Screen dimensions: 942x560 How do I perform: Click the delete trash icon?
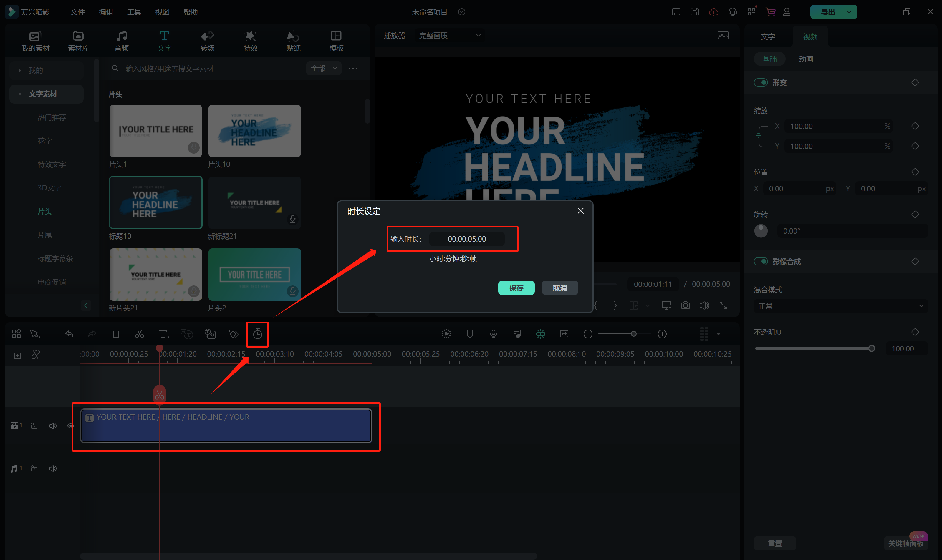[116, 334]
